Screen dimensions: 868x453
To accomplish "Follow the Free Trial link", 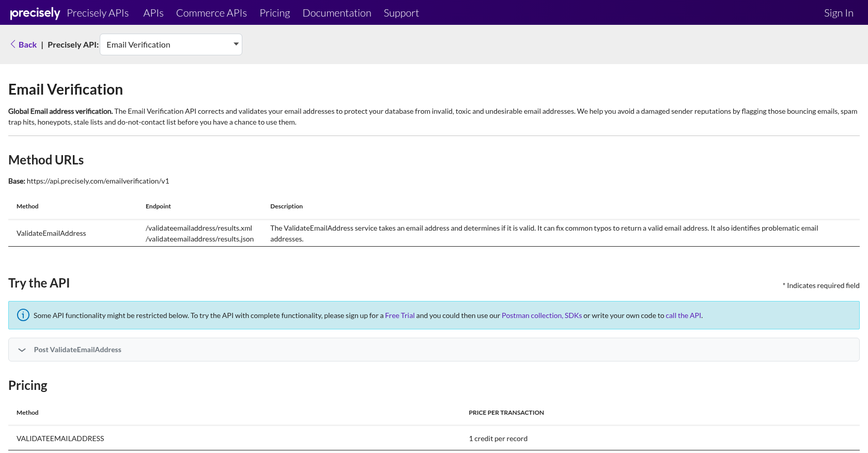I will tap(400, 315).
